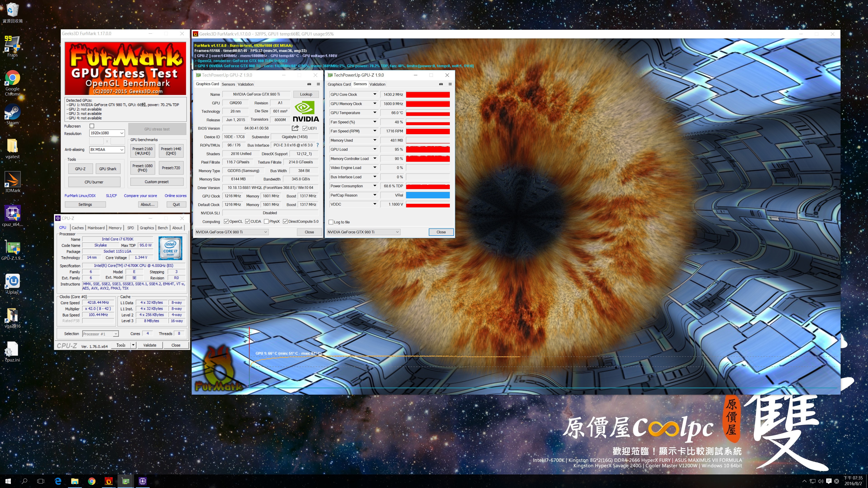Switch to Mainboard tab in CPU-Z
The width and height of the screenshot is (868, 488).
tap(96, 228)
